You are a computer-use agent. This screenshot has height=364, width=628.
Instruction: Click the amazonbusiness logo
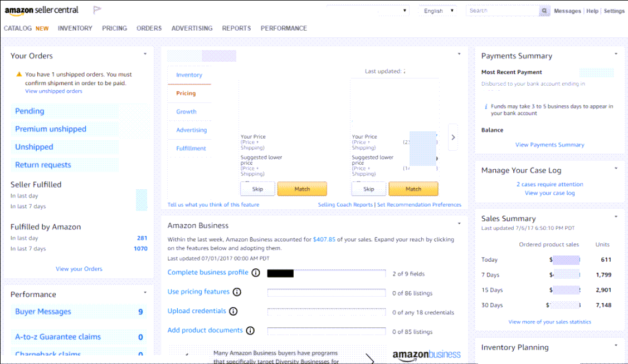click(426, 355)
